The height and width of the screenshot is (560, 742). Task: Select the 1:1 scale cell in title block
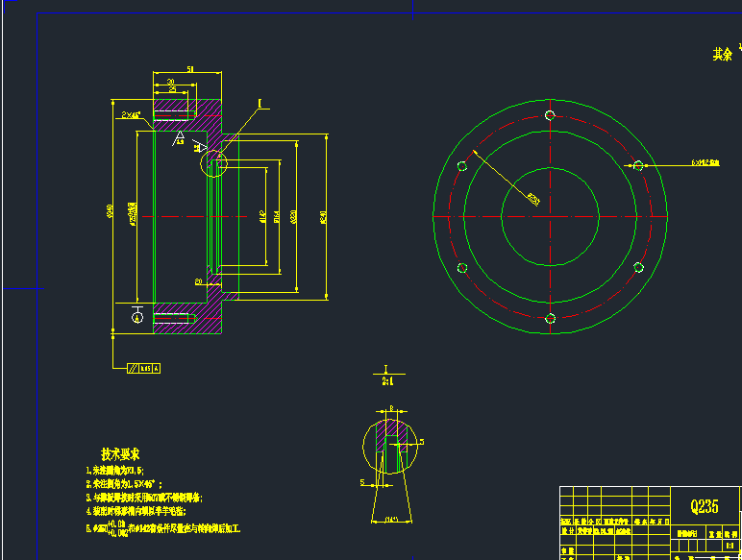(730, 546)
